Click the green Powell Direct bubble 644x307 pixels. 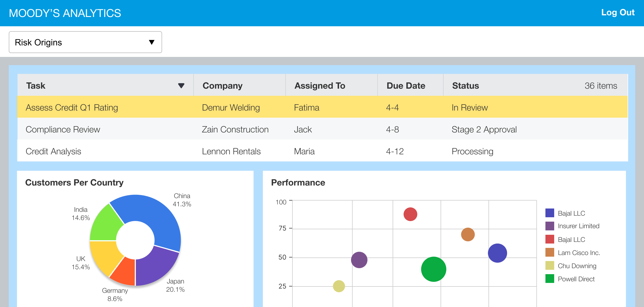[433, 269]
